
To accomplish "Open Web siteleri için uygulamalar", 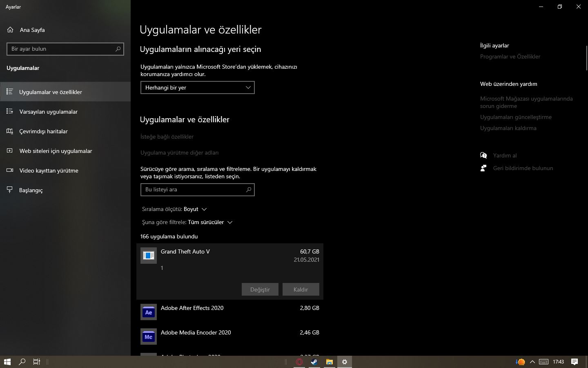I will point(65,151).
